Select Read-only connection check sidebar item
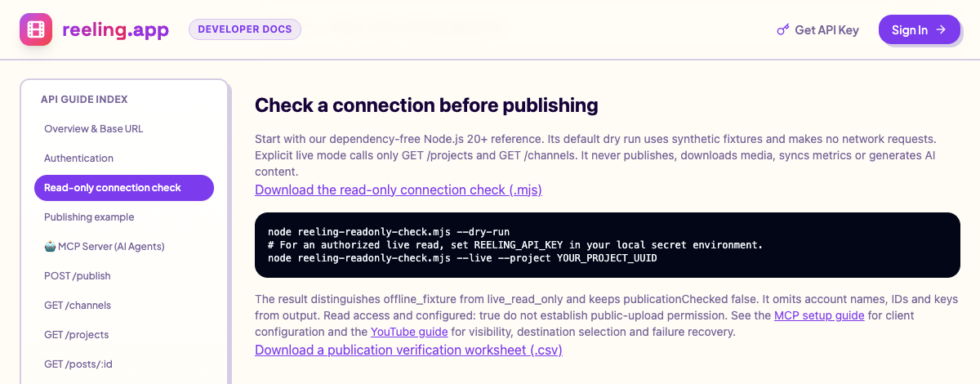Viewport: 980px width, 384px height. tap(124, 187)
